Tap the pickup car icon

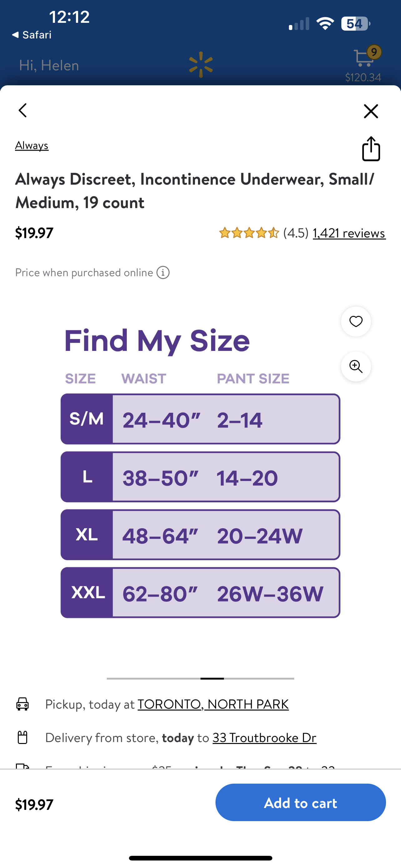[22, 704]
